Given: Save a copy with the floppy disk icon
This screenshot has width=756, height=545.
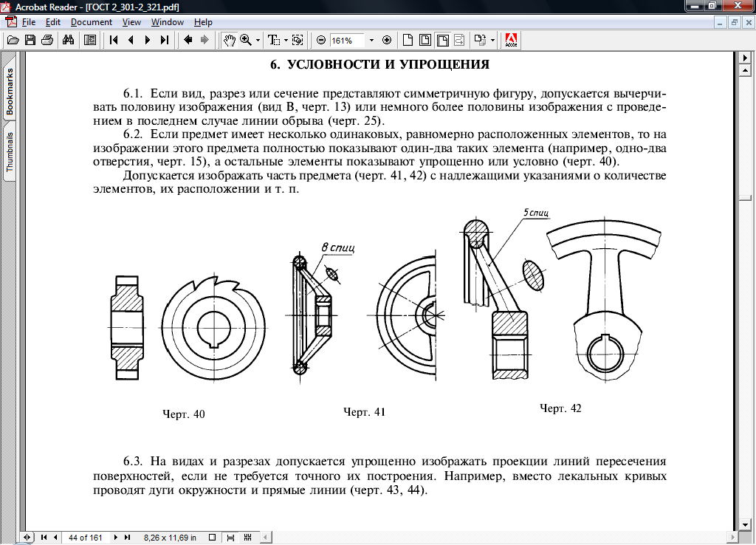Looking at the screenshot, I should tap(30, 41).
